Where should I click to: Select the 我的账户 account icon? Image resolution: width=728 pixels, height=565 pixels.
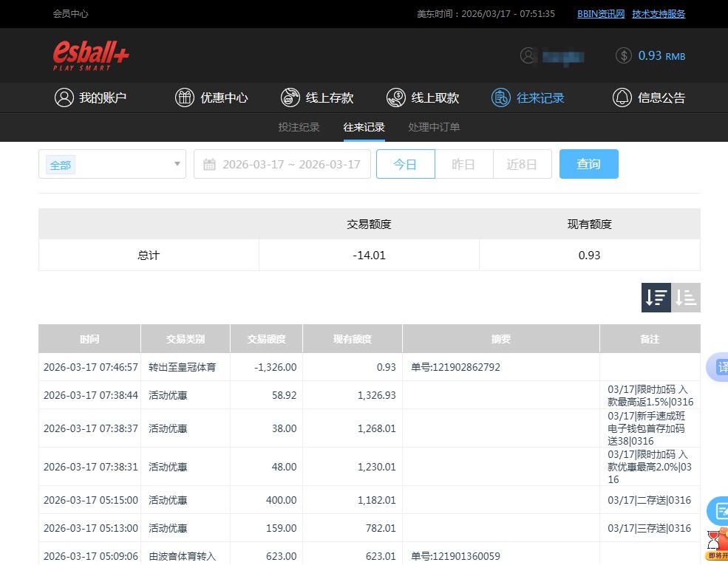click(x=64, y=97)
